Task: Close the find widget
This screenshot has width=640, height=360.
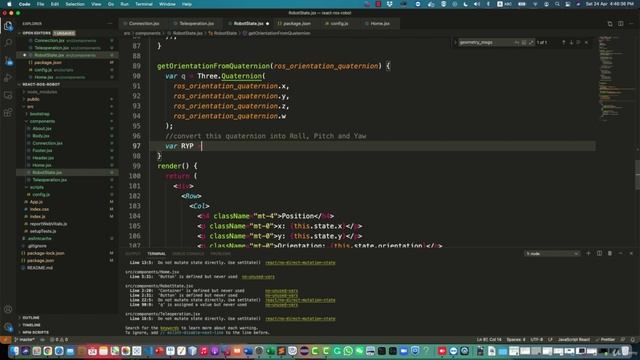Action: pyautogui.click(x=587, y=42)
